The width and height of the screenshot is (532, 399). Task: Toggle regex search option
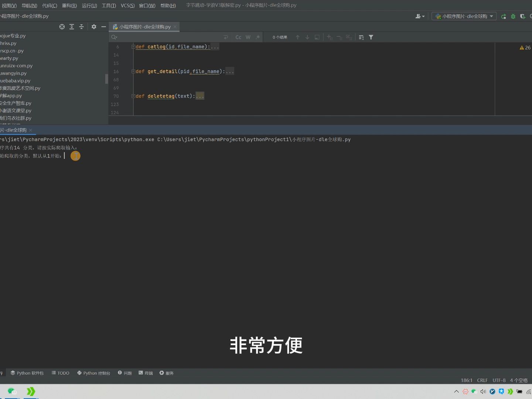pyautogui.click(x=258, y=37)
